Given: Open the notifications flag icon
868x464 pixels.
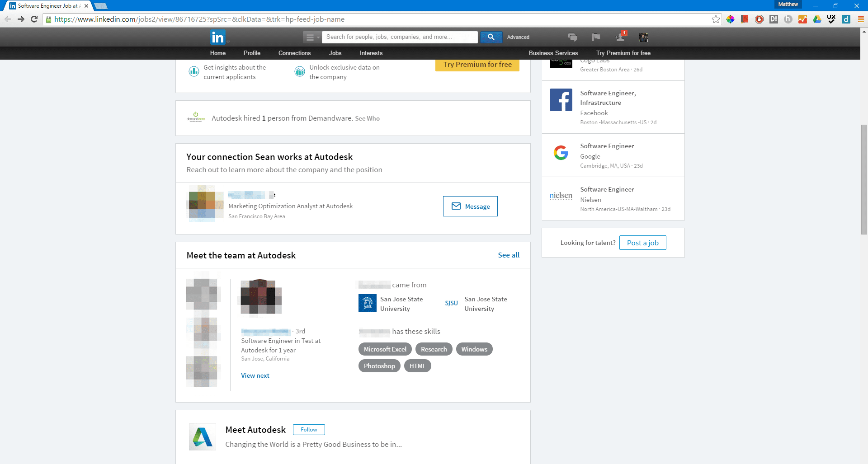Looking at the screenshot, I should (596, 37).
